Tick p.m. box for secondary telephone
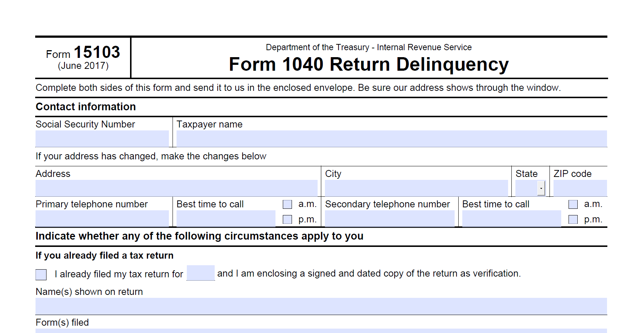 (573, 219)
